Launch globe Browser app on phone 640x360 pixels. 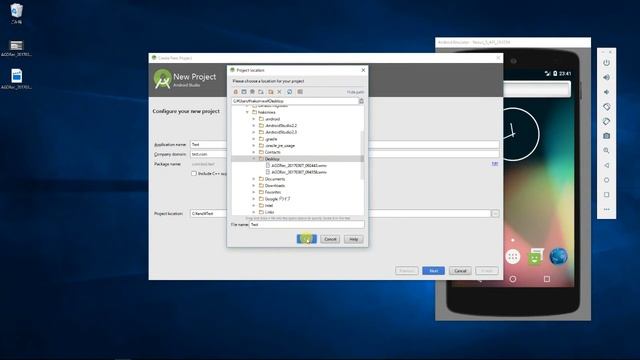pyautogui.click(x=558, y=256)
